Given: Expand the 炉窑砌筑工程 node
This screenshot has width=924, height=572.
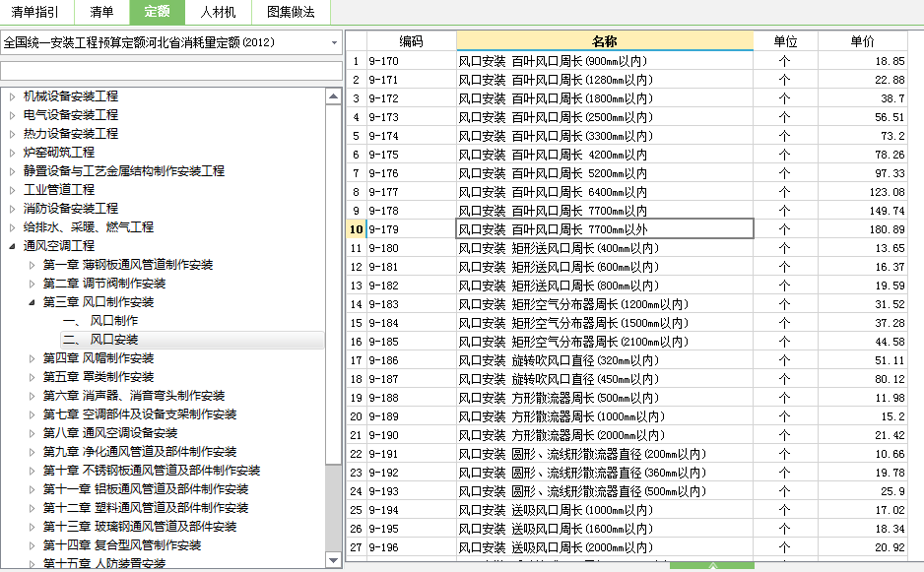Looking at the screenshot, I should [x=13, y=153].
